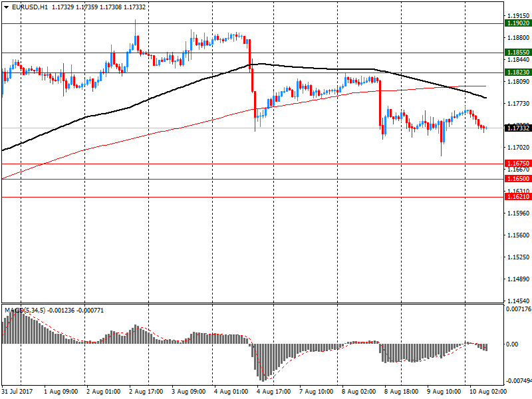Select the EURUSD,H1 symbol title text
532x399 pixels.
[x=29, y=7]
